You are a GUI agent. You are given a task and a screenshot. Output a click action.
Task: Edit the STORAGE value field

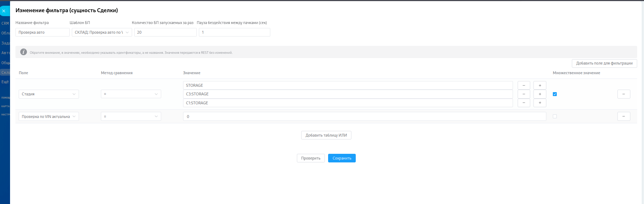tap(348, 85)
